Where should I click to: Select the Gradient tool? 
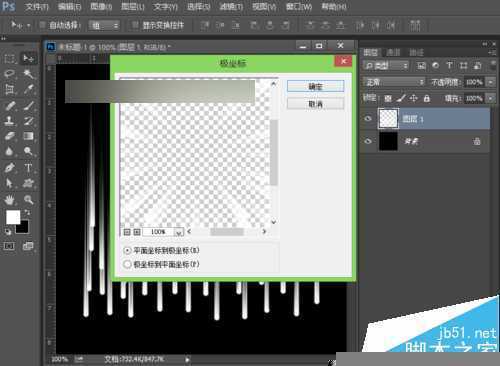[28, 136]
